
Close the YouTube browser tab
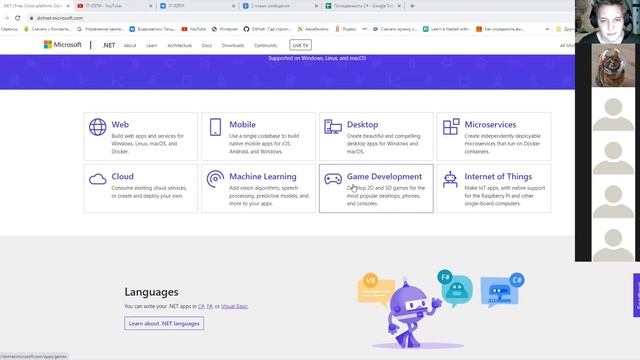point(151,6)
